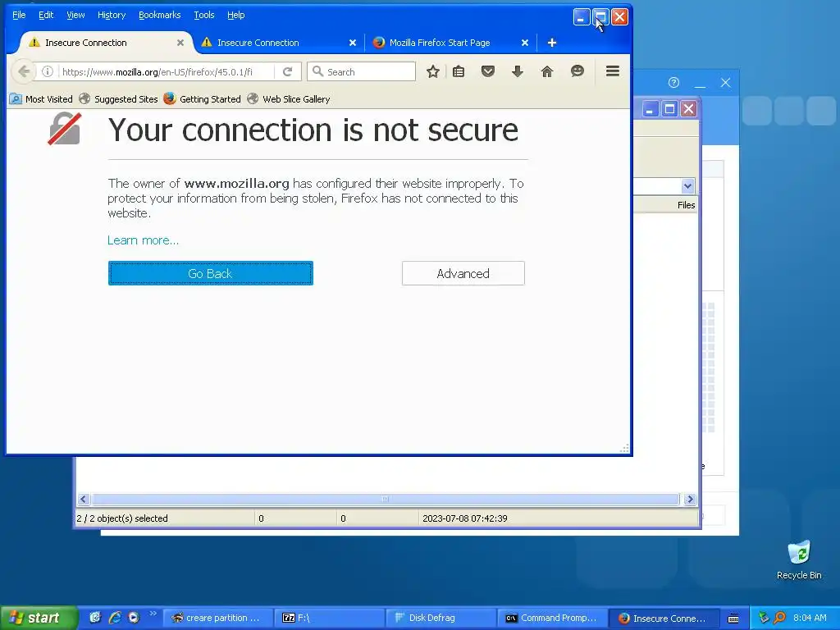Click horizontal scrollbar thumb in 7-Zip window
The width and height of the screenshot is (840, 630).
coord(386,500)
